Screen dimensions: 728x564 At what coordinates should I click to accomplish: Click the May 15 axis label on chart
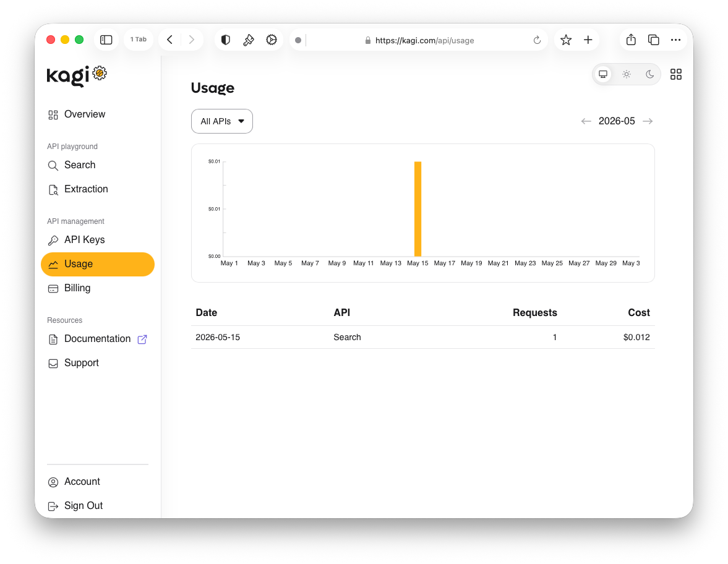pyautogui.click(x=418, y=263)
